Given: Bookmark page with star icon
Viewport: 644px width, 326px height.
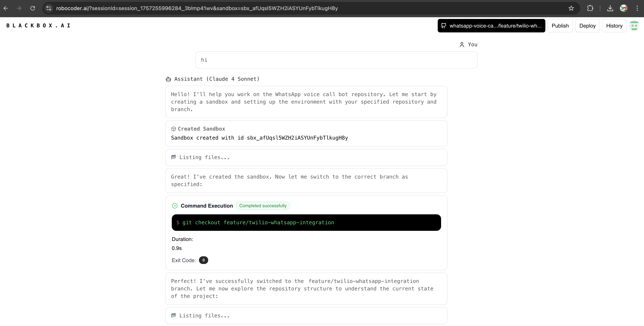Looking at the screenshot, I should [571, 8].
